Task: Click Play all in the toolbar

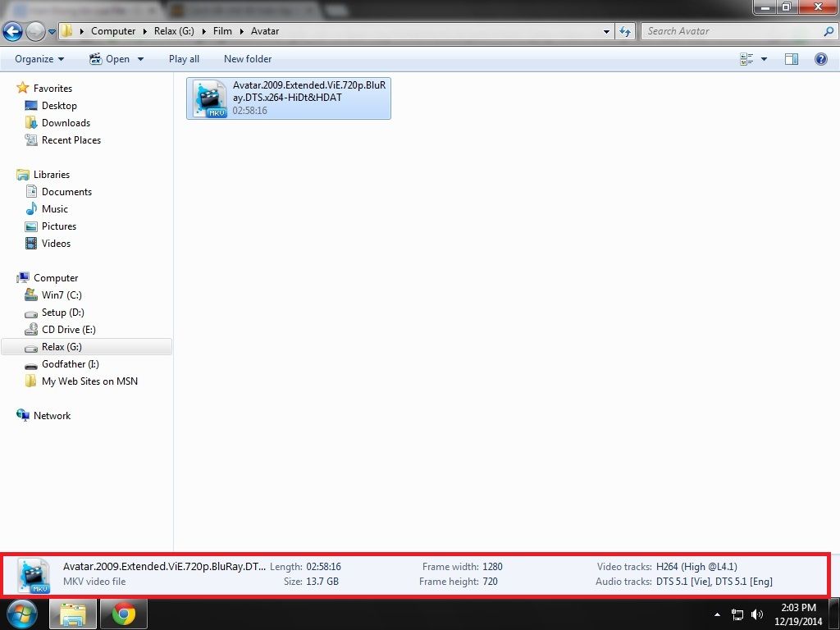Action: click(184, 59)
